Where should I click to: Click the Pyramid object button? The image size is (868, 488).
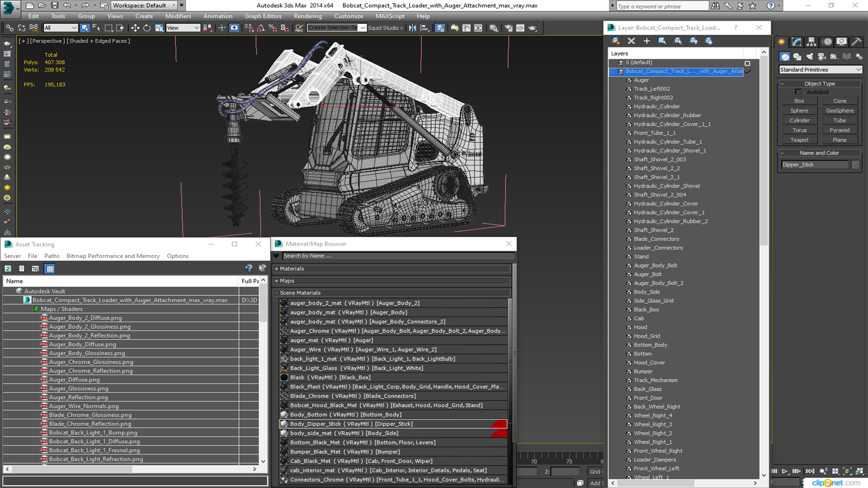coord(840,130)
